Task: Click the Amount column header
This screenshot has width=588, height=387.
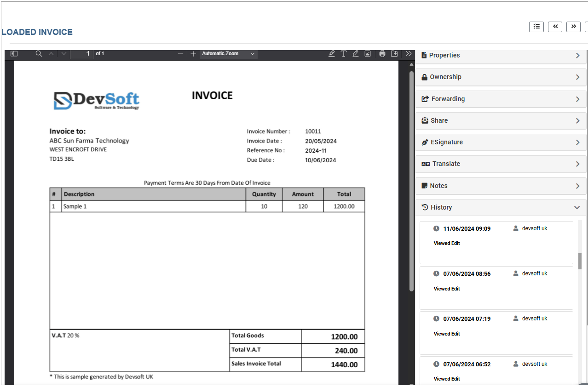Action: pyautogui.click(x=303, y=194)
